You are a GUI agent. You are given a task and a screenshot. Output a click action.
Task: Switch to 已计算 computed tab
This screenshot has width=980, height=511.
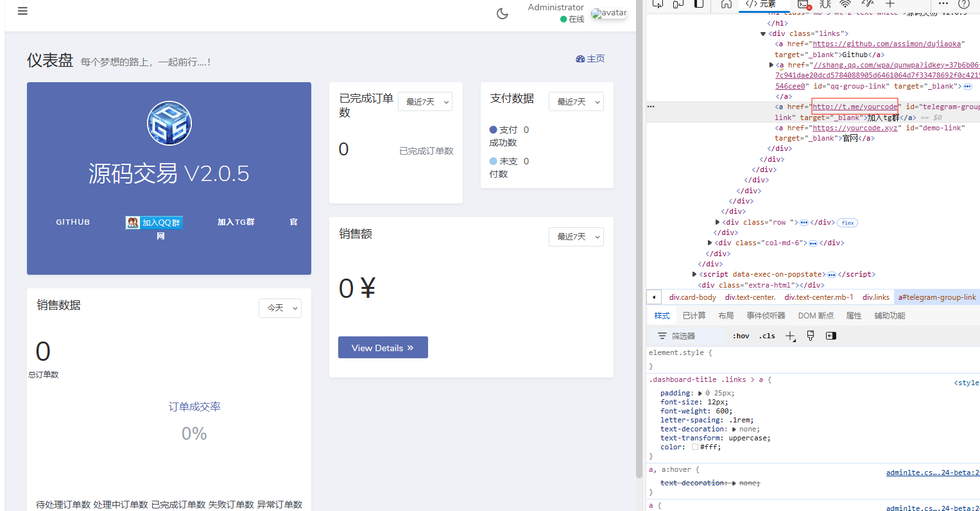(x=694, y=315)
